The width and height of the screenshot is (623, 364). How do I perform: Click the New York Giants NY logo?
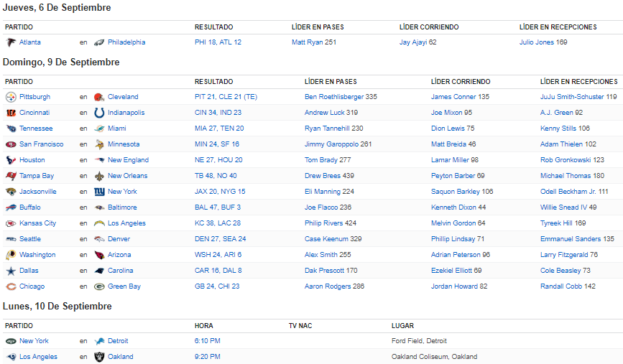pyautogui.click(x=99, y=192)
